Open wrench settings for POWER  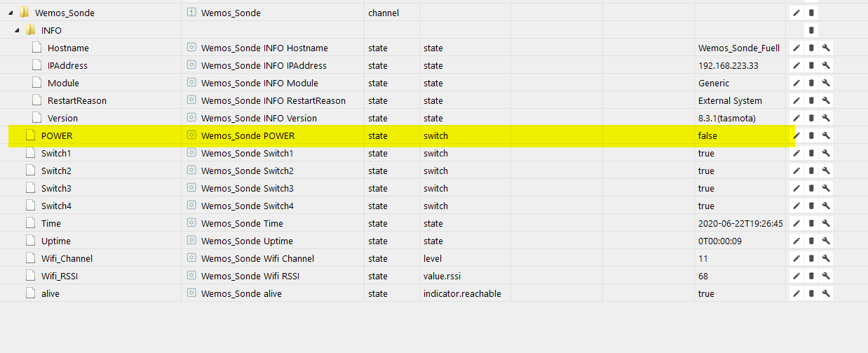[826, 135]
